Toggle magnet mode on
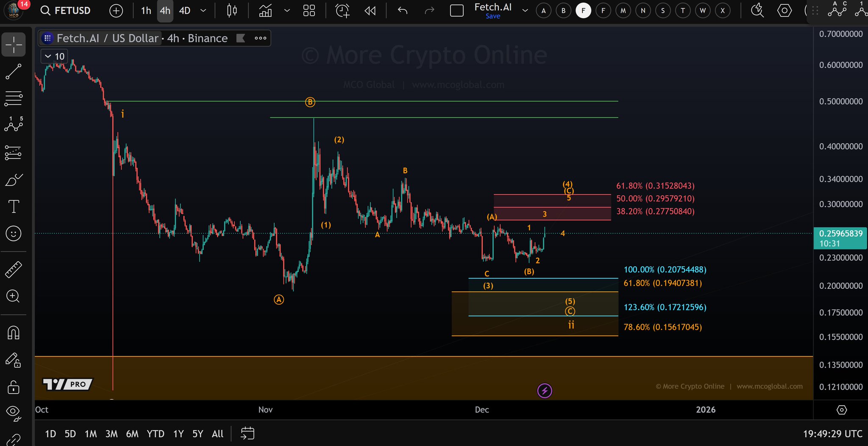Screen dimensions: 868x446 (13, 333)
